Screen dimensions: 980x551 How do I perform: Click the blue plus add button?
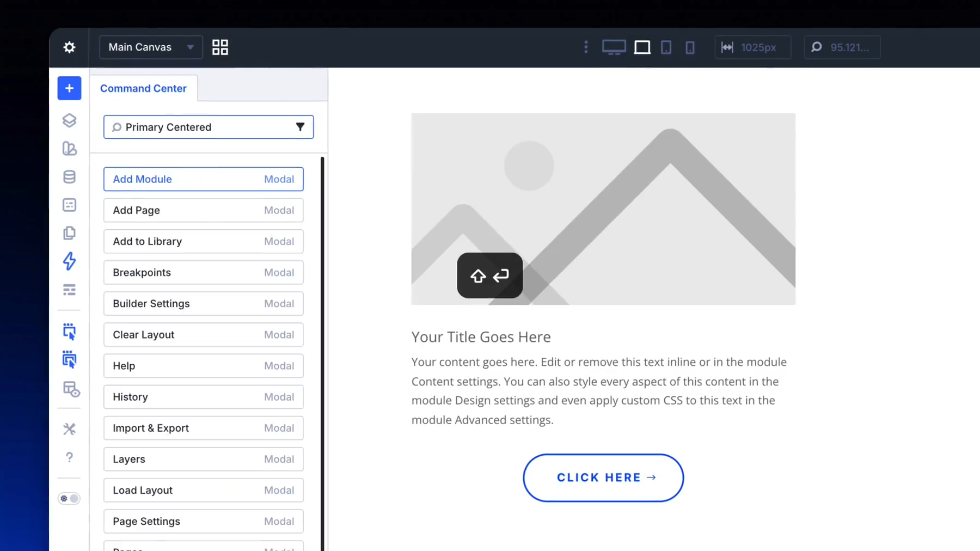coord(69,88)
